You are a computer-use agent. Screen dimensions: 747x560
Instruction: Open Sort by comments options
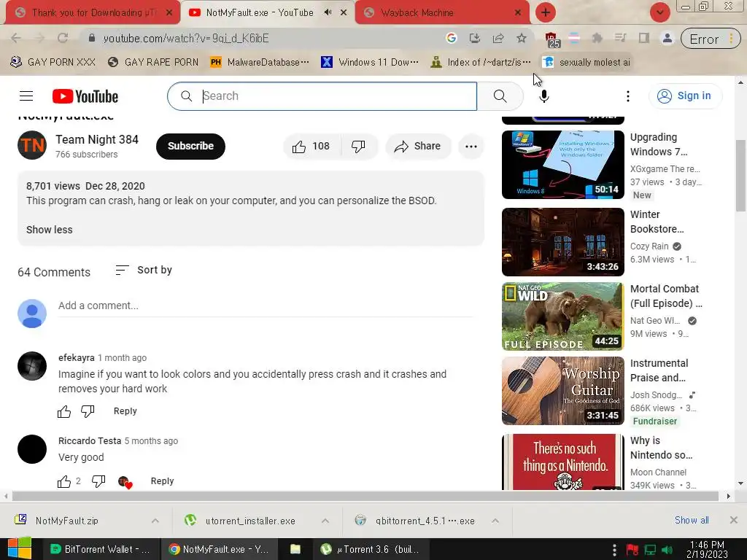pos(144,270)
